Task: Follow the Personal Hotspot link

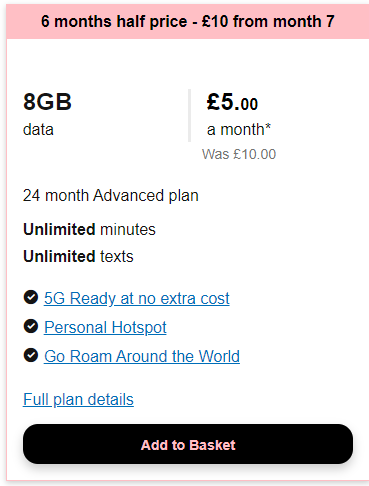Action: point(105,327)
